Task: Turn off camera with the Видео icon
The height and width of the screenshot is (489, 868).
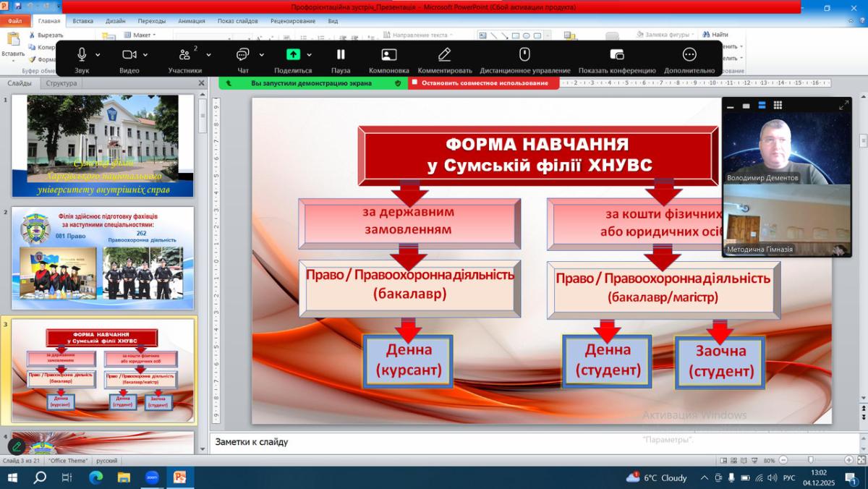Action: point(129,55)
